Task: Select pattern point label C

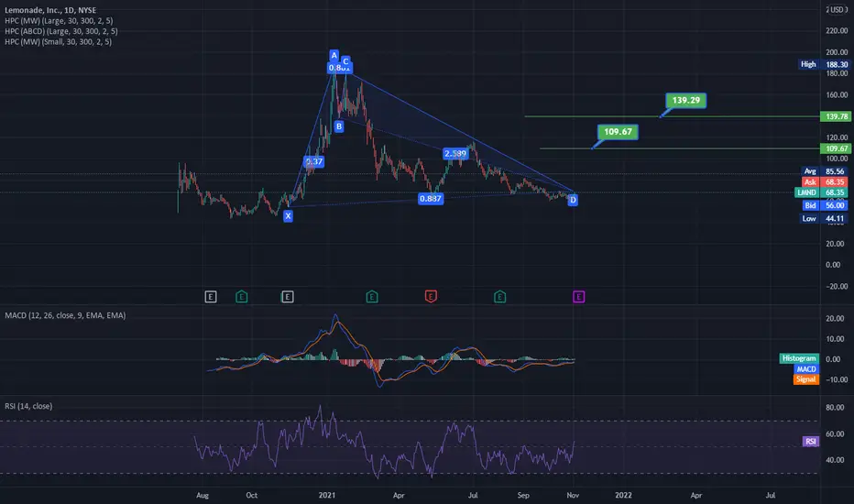Action: (345, 61)
